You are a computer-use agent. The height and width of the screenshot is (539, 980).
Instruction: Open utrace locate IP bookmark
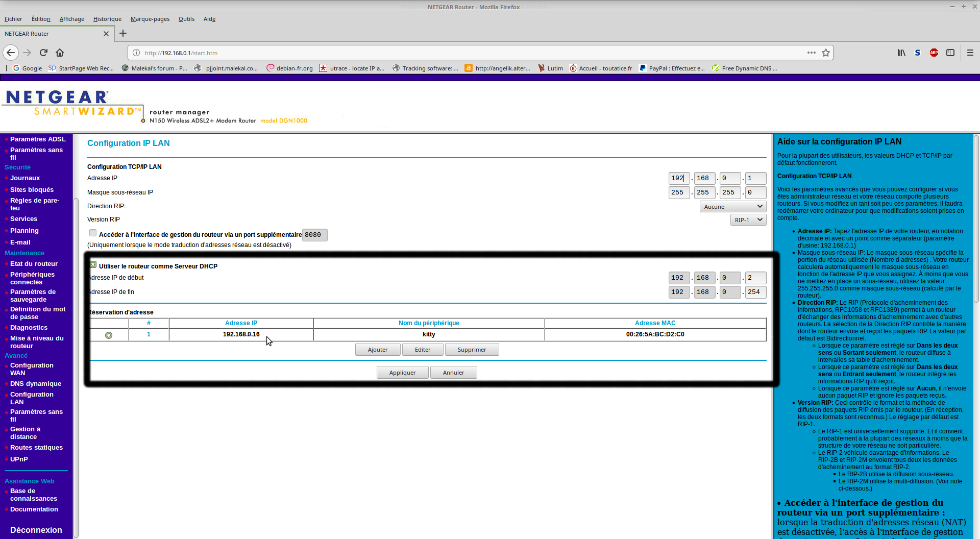(352, 68)
